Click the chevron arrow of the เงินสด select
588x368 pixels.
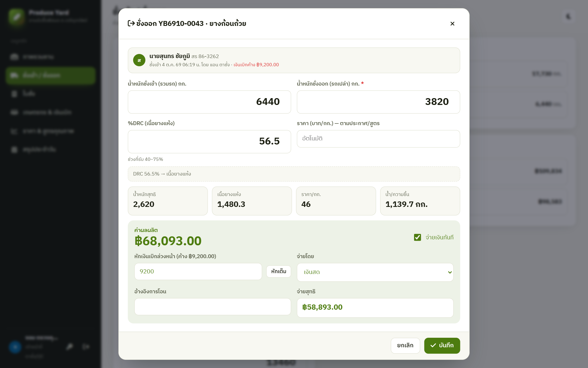point(450,272)
